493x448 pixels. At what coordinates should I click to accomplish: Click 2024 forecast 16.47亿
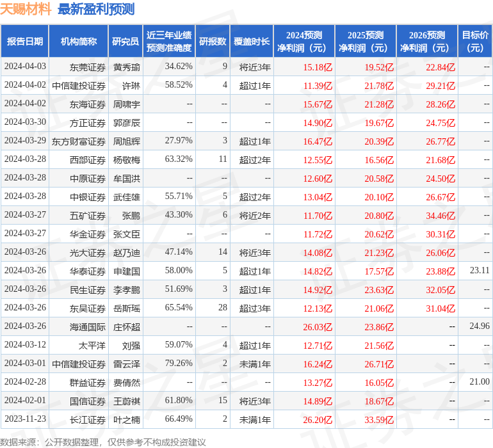click(x=318, y=141)
